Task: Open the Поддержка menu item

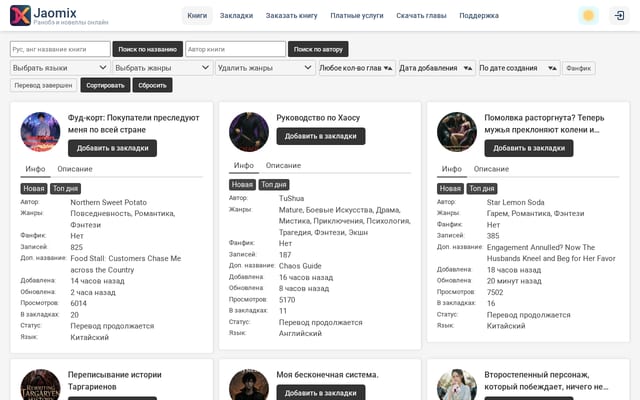Action: coord(479,16)
